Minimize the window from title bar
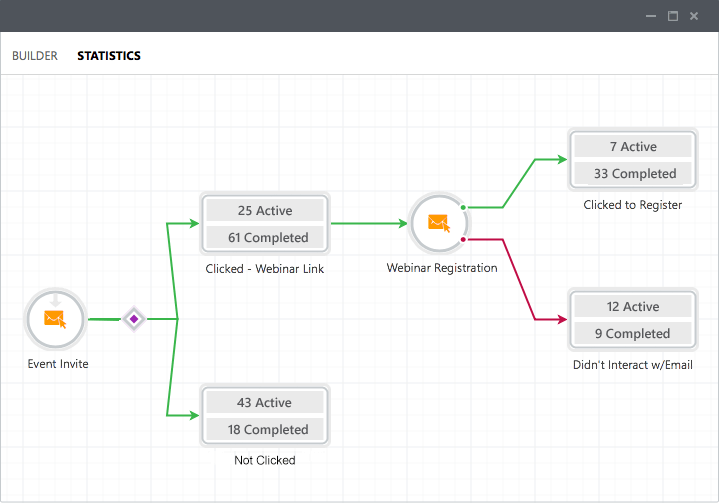 (650, 16)
